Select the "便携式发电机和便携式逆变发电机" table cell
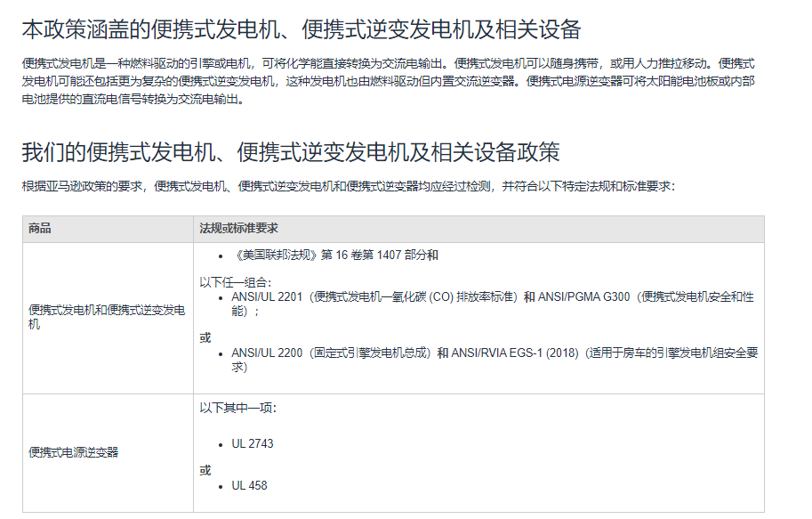The width and height of the screenshot is (812, 519). coord(107,317)
